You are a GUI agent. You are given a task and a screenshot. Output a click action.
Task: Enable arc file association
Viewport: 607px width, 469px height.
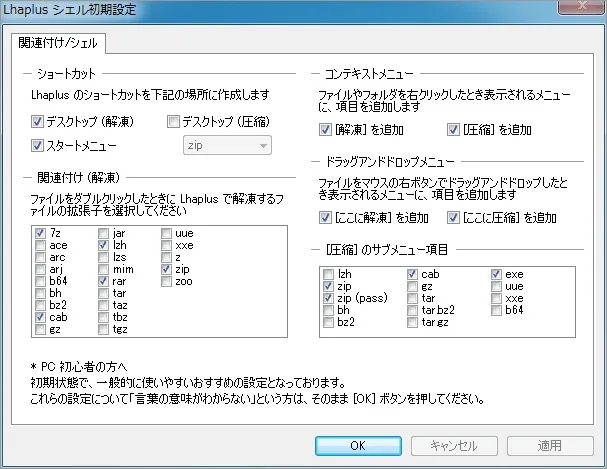click(40, 257)
